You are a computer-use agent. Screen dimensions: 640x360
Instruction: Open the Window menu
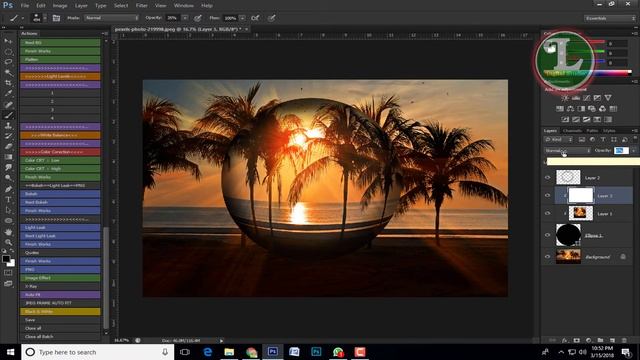pyautogui.click(x=184, y=6)
